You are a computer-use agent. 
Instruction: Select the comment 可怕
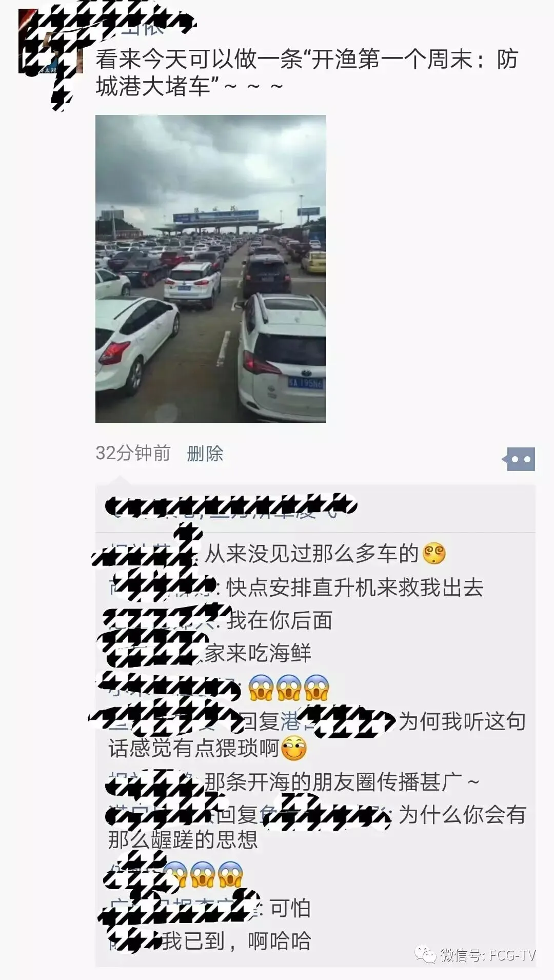coord(290,908)
